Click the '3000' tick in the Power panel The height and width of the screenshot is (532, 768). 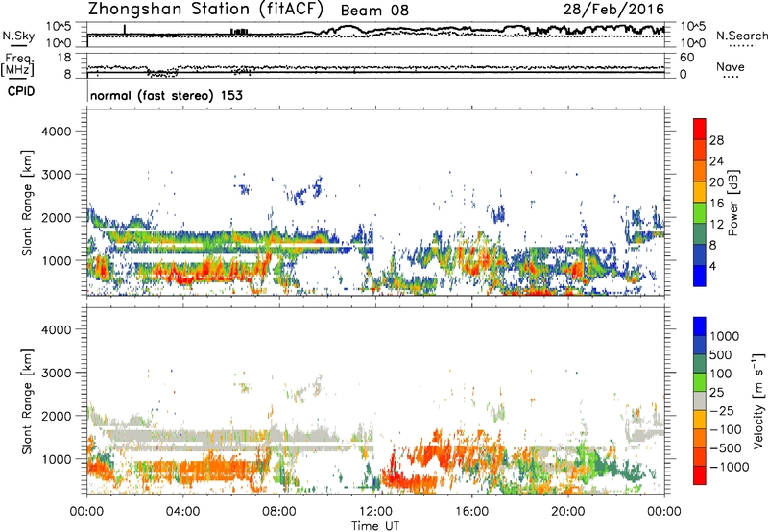(57, 175)
